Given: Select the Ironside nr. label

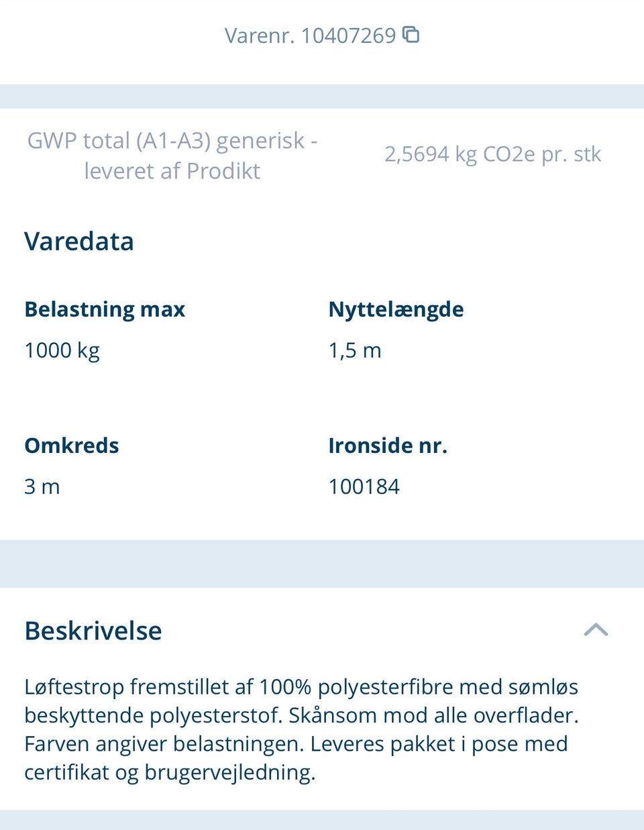Looking at the screenshot, I should pos(388,446).
